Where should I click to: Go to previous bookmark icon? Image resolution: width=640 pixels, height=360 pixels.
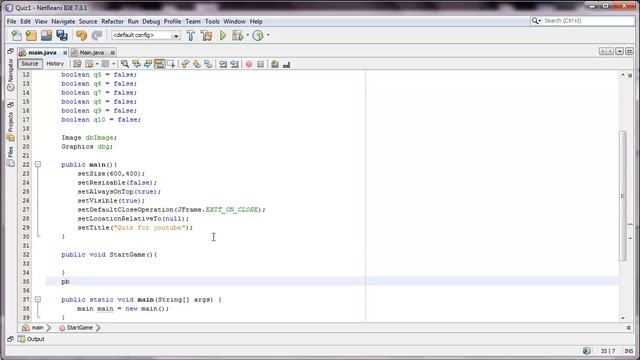point(185,64)
